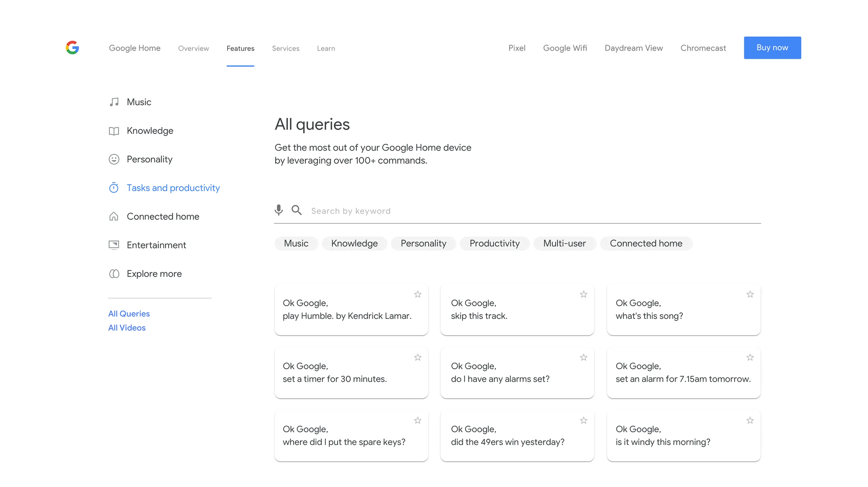
Task: Open the 'did the 49ers win yesterday?' card
Action: point(517,436)
